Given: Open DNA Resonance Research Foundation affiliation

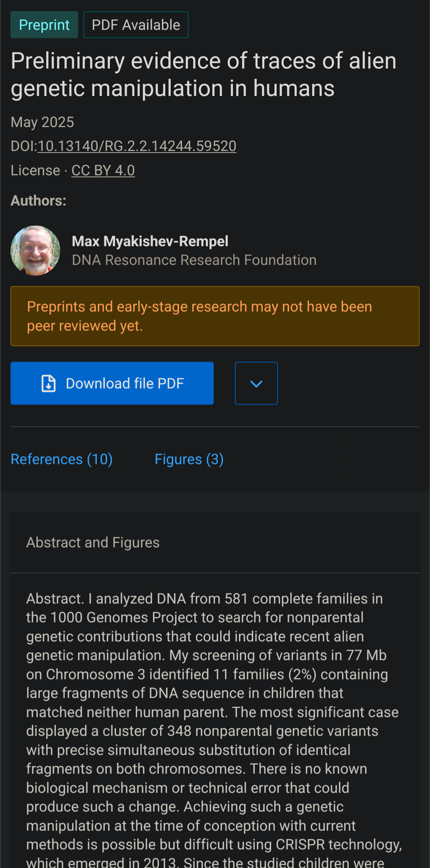Looking at the screenshot, I should (194, 260).
